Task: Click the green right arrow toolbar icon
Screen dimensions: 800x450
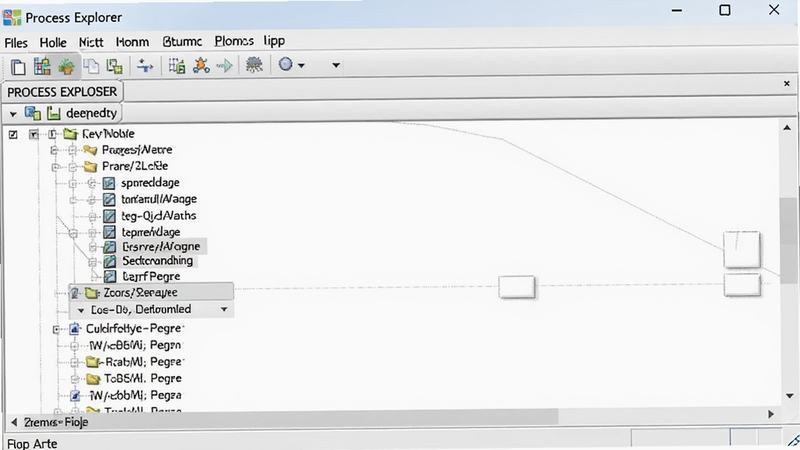Action: pos(224,65)
